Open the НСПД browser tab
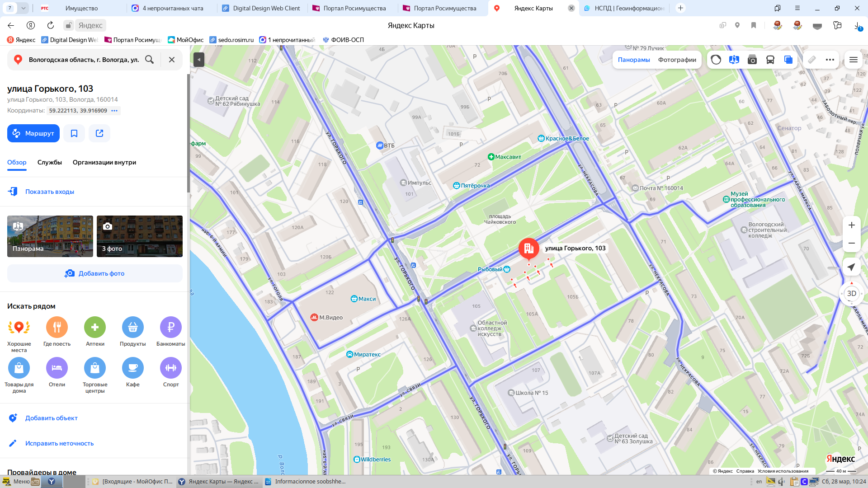The image size is (868, 488). click(x=624, y=8)
